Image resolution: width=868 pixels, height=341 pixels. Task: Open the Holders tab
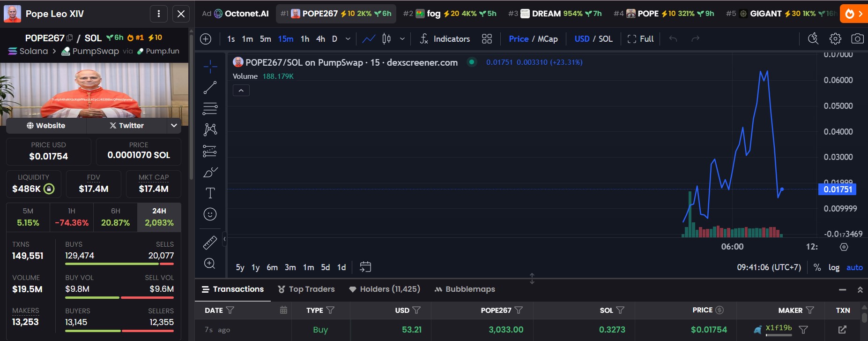[x=385, y=289]
